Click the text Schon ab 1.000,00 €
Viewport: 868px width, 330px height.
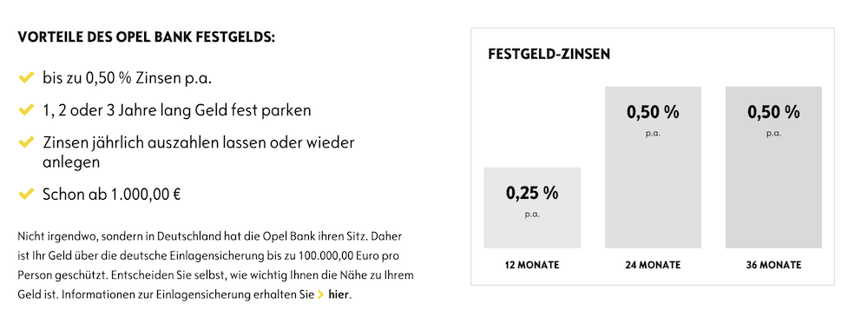tap(112, 195)
